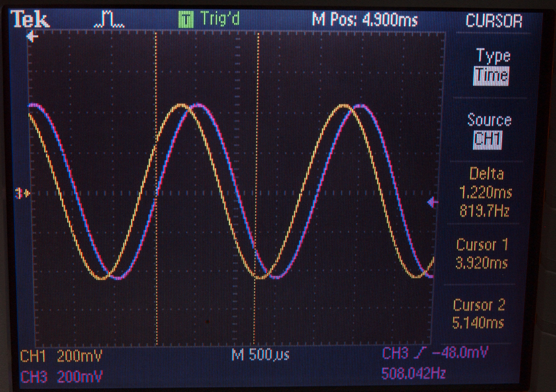Screen dimensions: 556x392
Task: Toggle the cursor Type Time option
Action: pyautogui.click(x=491, y=76)
